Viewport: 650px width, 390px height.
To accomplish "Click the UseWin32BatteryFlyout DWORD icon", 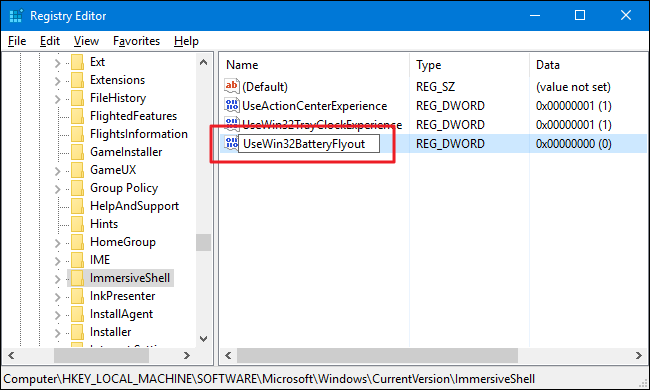I will tap(231, 143).
